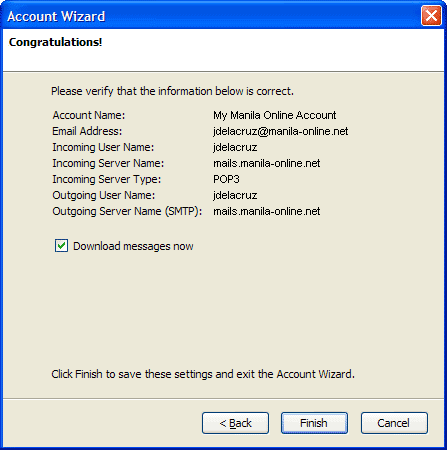Select the Incoming Server Name: label

[108, 163]
